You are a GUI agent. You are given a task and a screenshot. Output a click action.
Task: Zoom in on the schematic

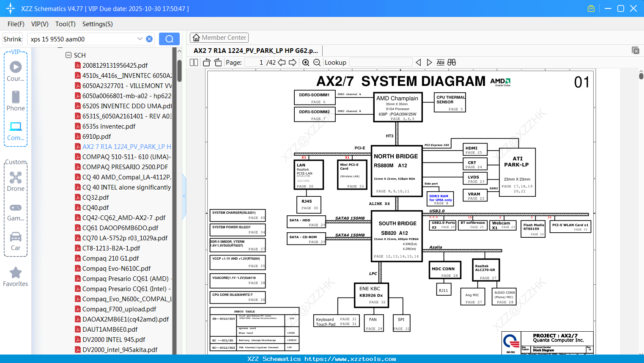306,62
